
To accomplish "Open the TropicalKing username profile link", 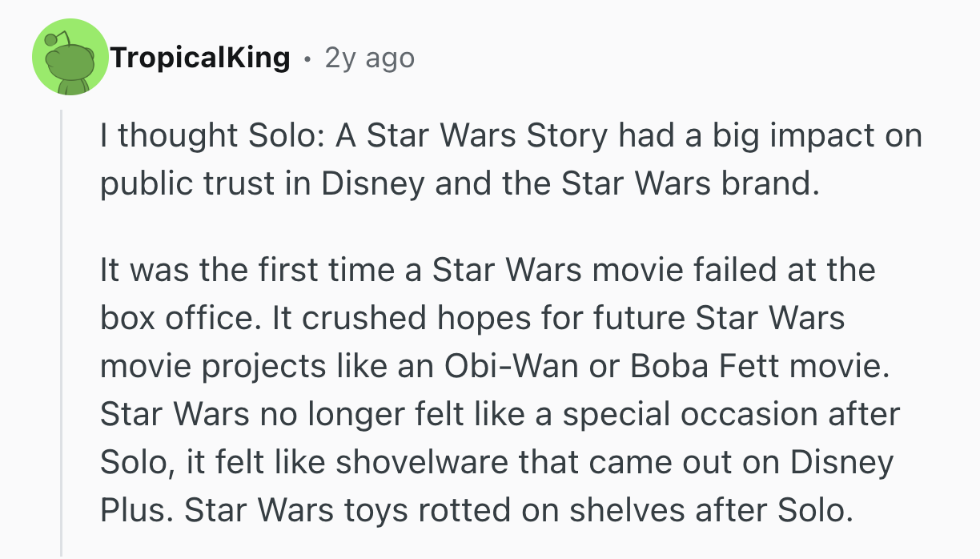I will [200, 58].
